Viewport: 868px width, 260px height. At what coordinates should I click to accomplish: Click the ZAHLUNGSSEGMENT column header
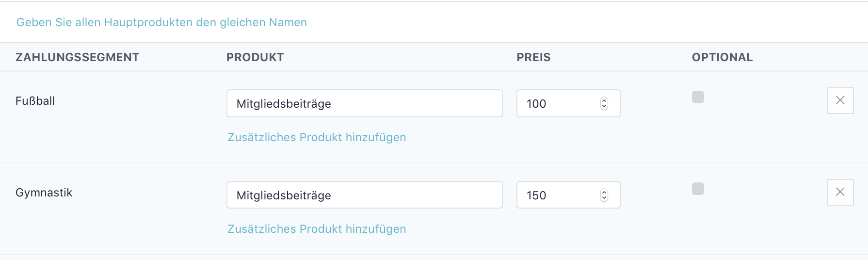(x=77, y=57)
